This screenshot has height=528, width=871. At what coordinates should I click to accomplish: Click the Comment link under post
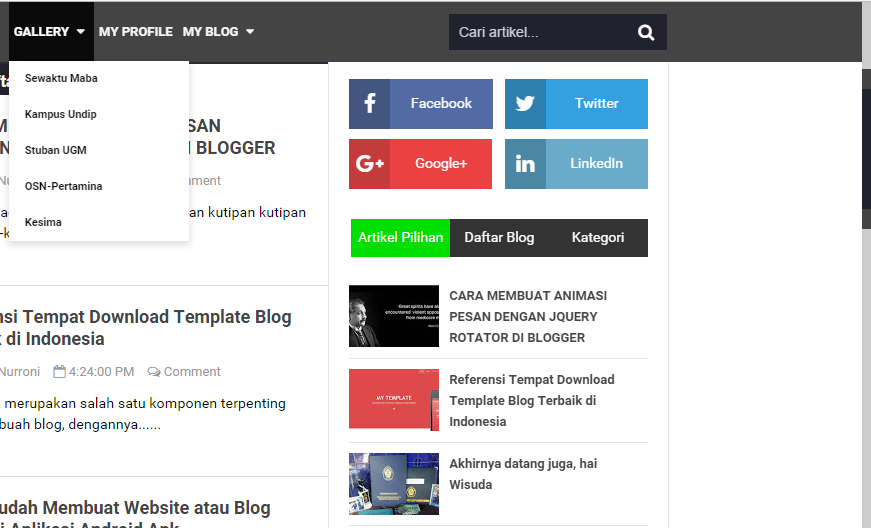click(x=192, y=371)
